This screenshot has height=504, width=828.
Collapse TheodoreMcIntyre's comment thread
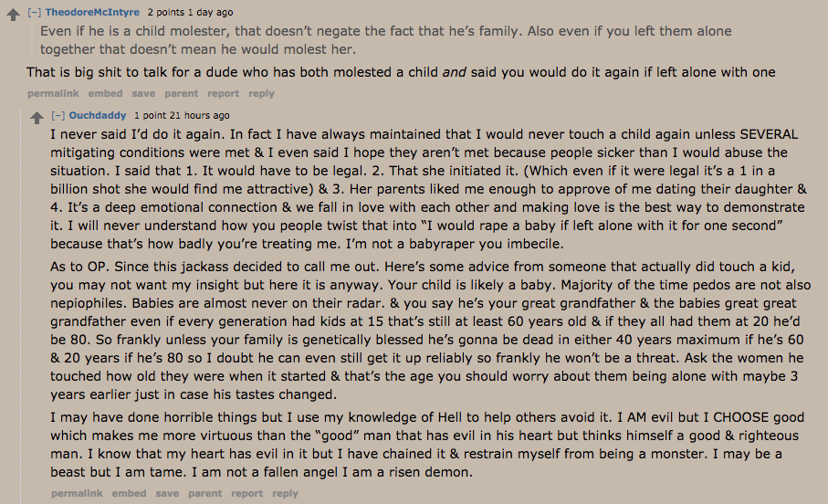[35, 12]
